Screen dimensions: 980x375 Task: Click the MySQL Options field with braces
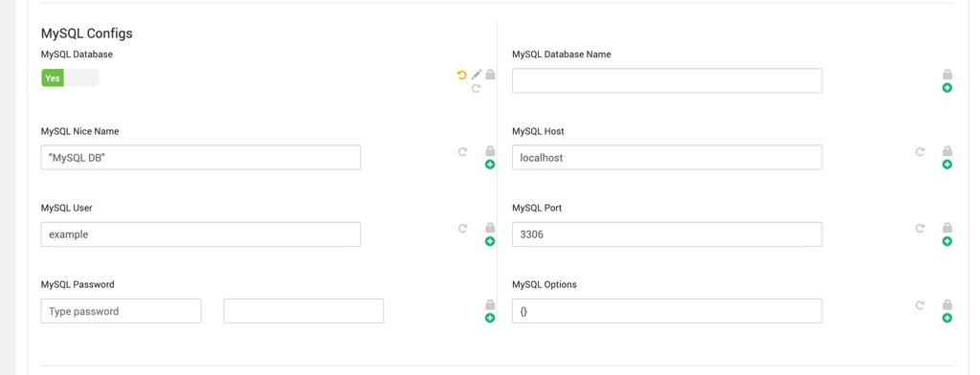(x=667, y=311)
